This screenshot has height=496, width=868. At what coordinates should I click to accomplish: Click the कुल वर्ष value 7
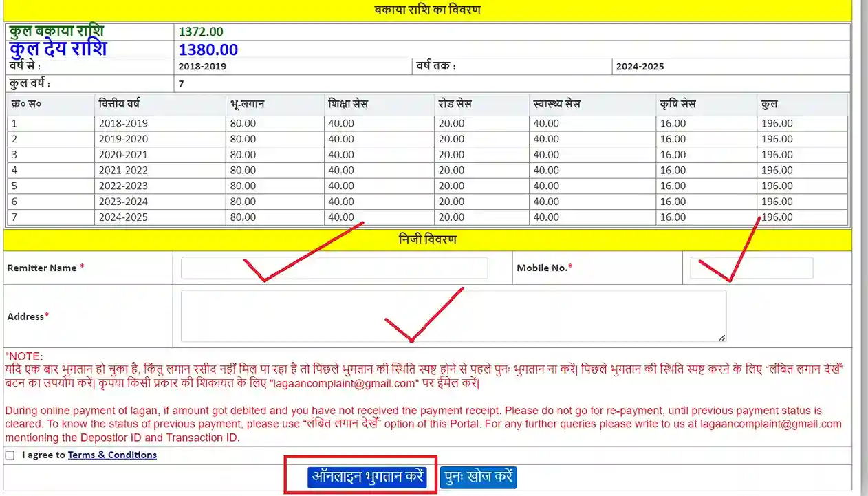point(181,84)
